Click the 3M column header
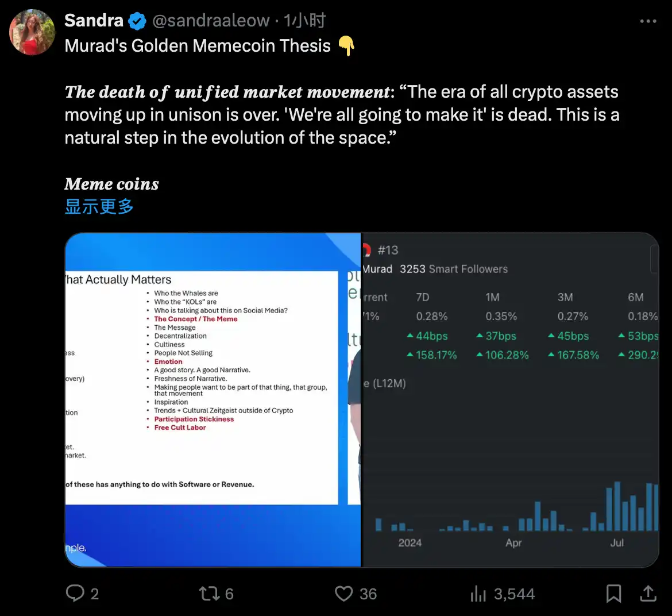 pos(565,297)
